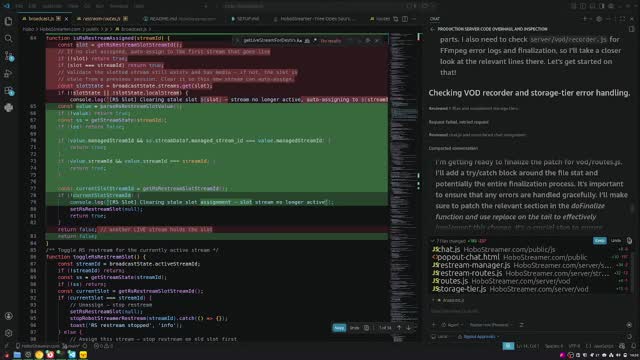Open the chat settings gear icon
The image size is (640, 360).
tap(599, 19)
